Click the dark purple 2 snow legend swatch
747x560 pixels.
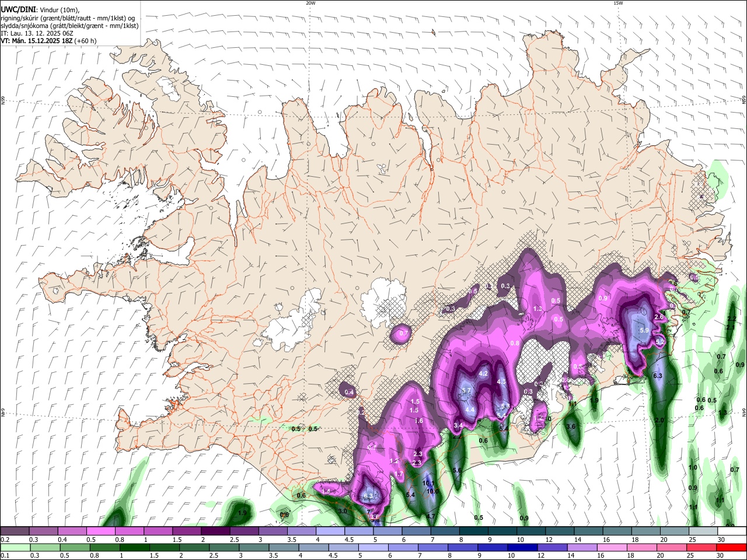pos(215,531)
